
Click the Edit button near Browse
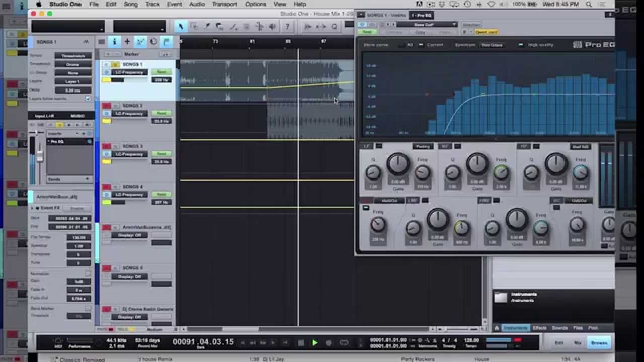[559, 342]
